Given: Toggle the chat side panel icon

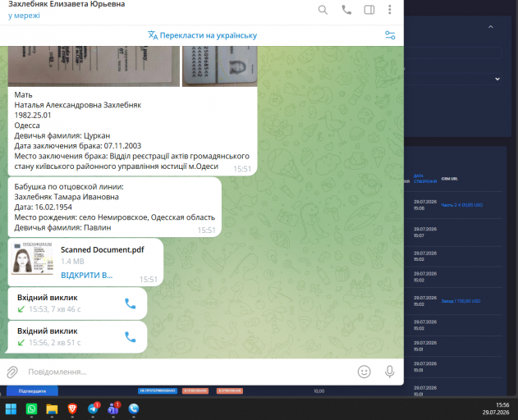Looking at the screenshot, I should tap(369, 10).
